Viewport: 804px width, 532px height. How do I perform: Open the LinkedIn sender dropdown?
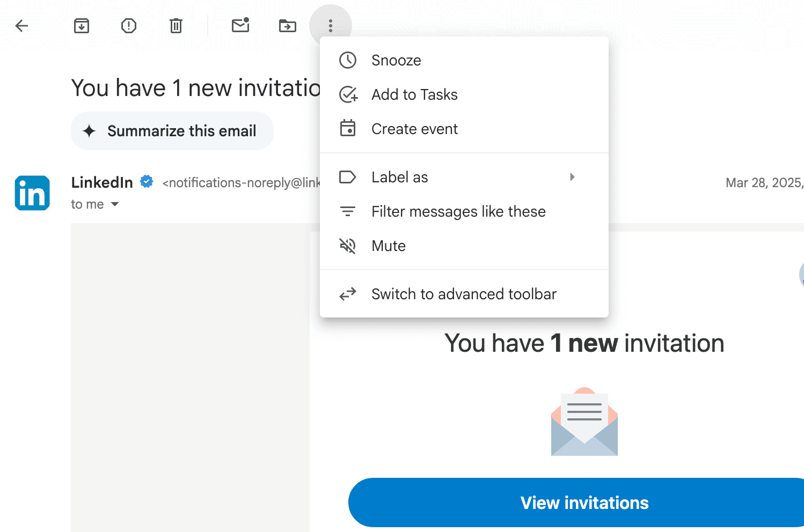[x=102, y=182]
